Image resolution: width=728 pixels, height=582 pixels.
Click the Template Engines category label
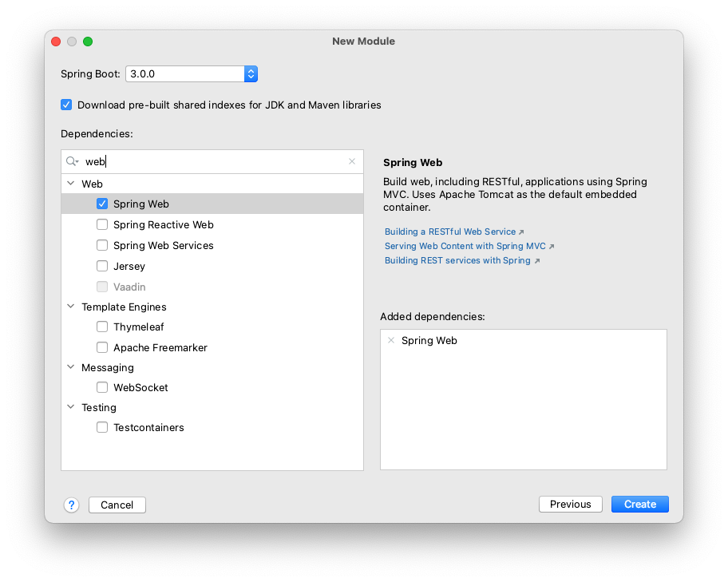(x=124, y=307)
